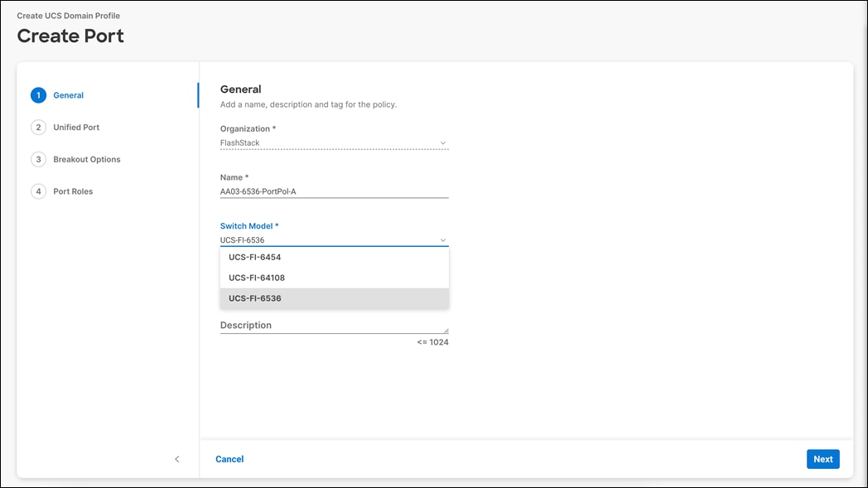Open the Breakout Options step
This screenshot has height=488, width=868.
point(87,159)
